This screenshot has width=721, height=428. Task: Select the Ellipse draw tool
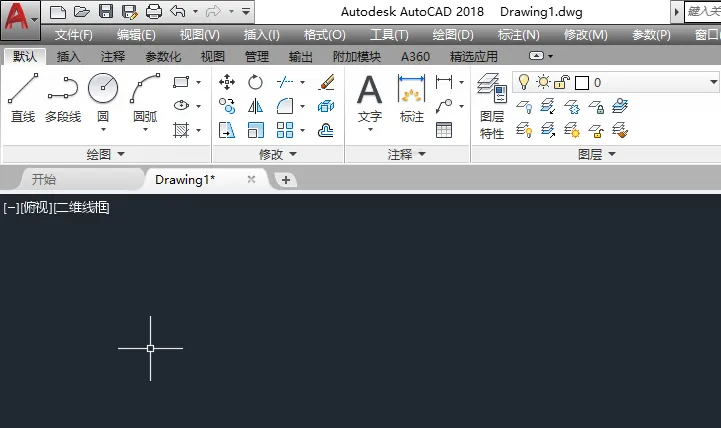coord(181,106)
